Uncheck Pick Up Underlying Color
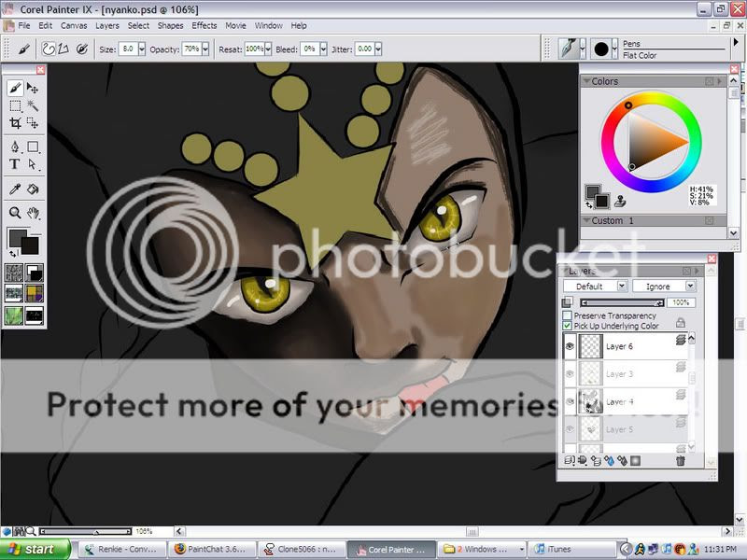 pyautogui.click(x=567, y=326)
